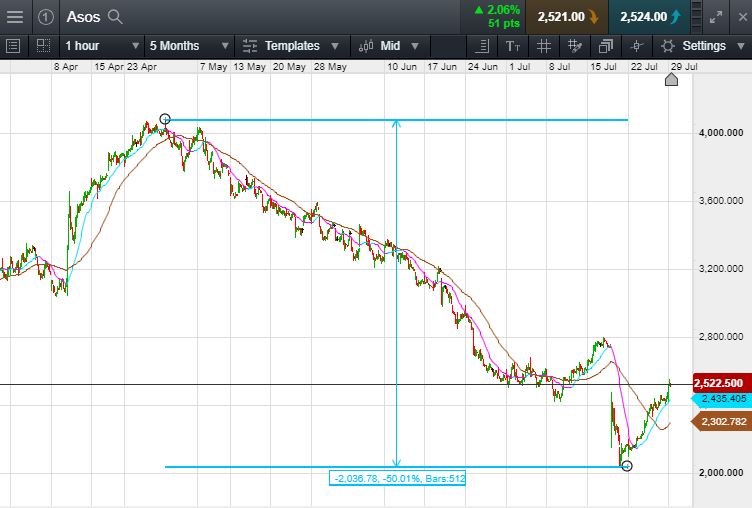Open the 5 Months period dropdown
This screenshot has height=508, width=752.
(x=189, y=46)
